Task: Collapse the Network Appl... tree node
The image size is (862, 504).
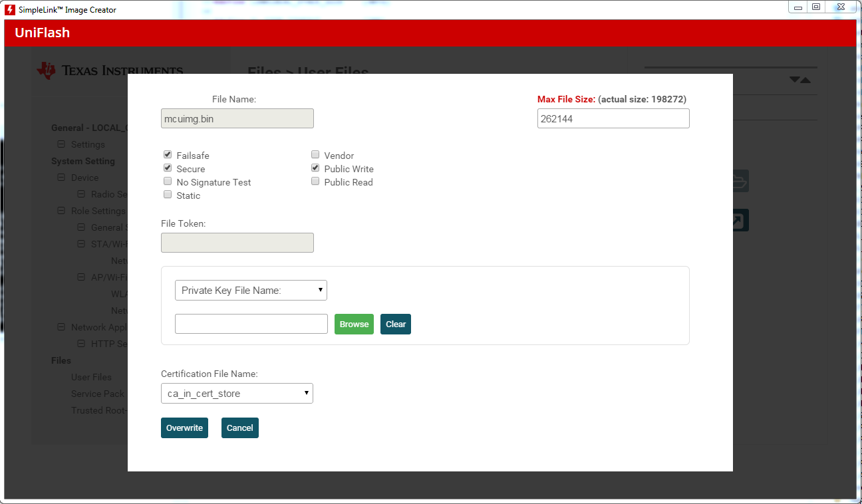Action: tap(61, 327)
